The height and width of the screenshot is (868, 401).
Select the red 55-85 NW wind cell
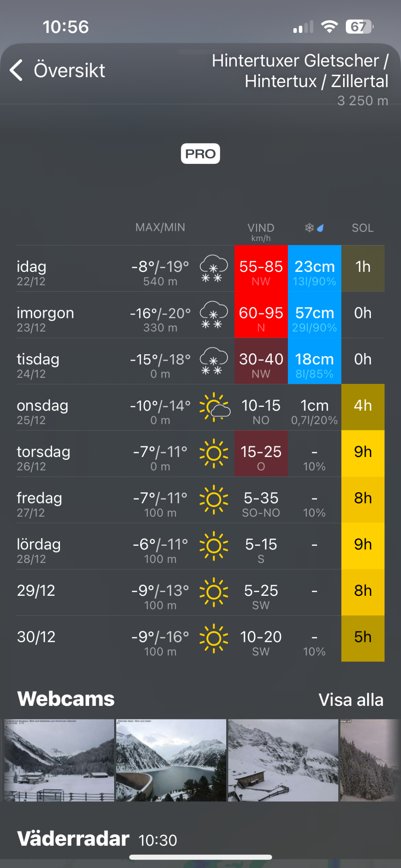[x=261, y=268]
